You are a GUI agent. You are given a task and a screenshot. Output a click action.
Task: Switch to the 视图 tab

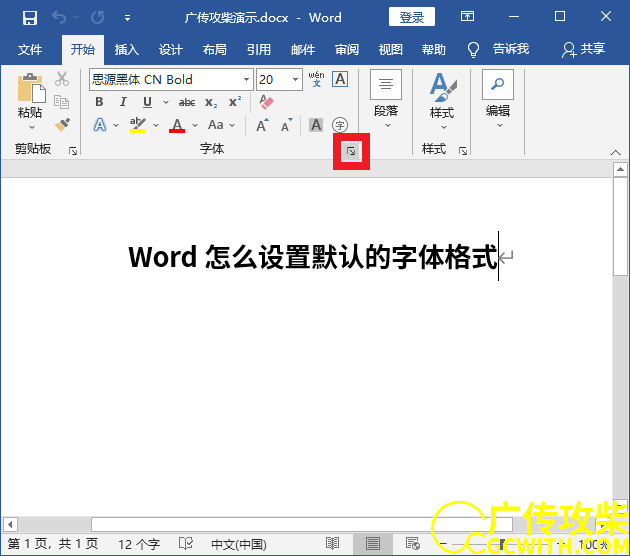(391, 49)
